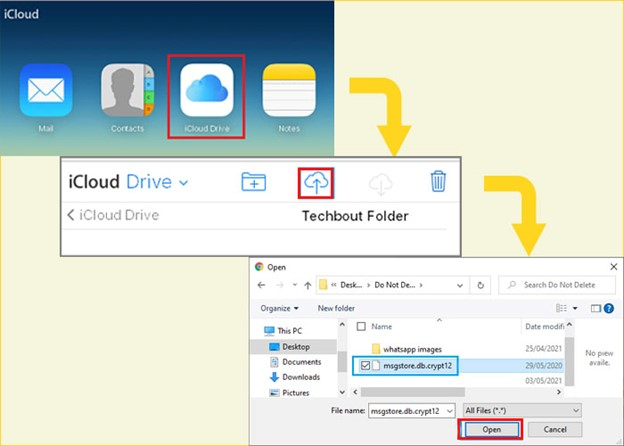
Task: Click the Cancel button
Action: [553, 429]
